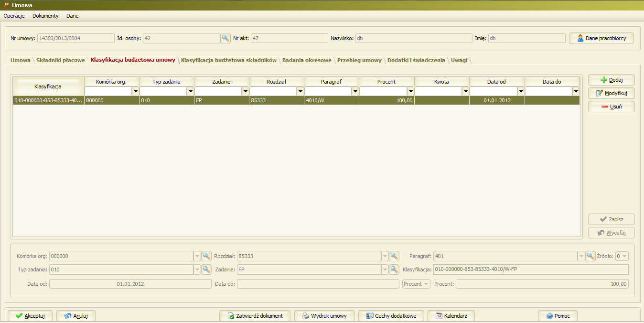644x323 pixels.
Task: Click table cell FP
Action: (222, 101)
